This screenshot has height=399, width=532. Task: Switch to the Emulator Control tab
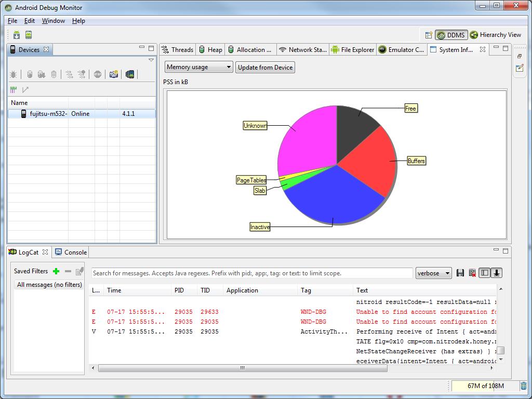pyautogui.click(x=402, y=49)
